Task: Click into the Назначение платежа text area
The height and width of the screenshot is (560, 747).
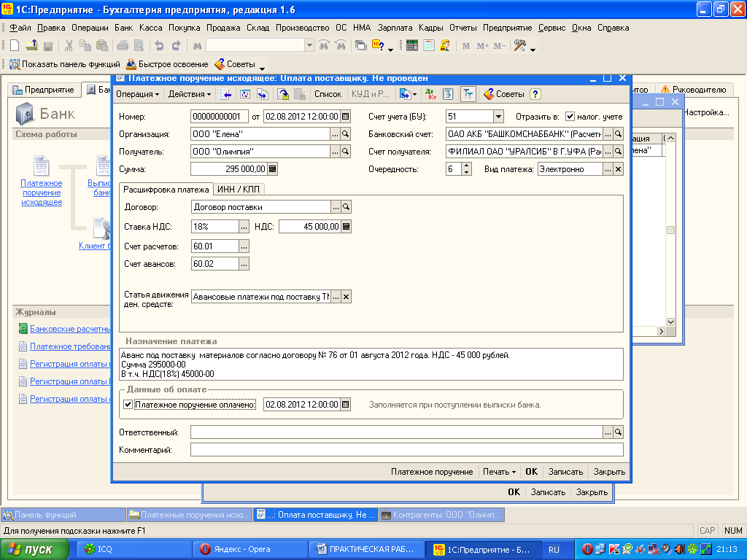Action: 371,365
